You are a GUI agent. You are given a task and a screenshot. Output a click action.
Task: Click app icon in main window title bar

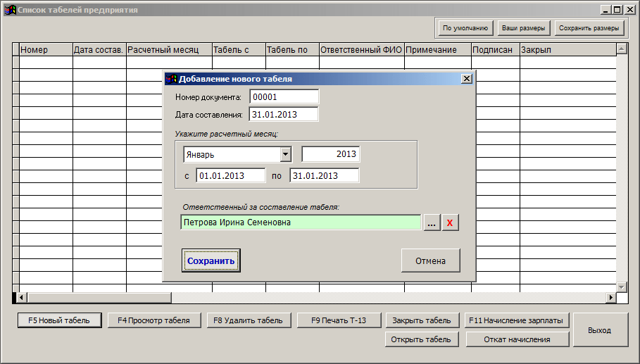coord(10,10)
